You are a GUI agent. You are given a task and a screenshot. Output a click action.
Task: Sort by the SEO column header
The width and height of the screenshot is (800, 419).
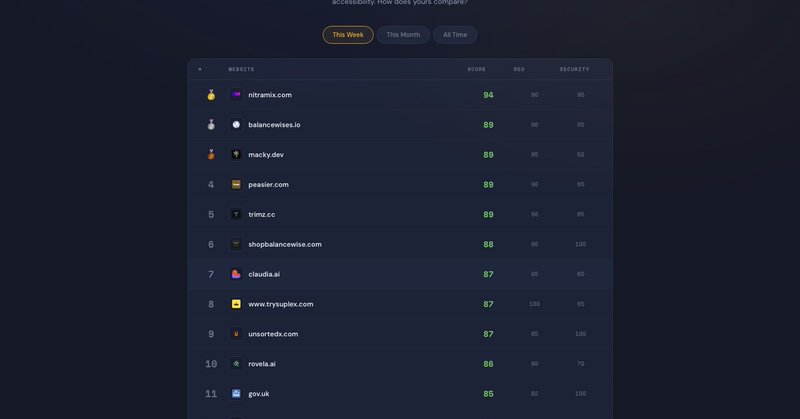coord(519,69)
